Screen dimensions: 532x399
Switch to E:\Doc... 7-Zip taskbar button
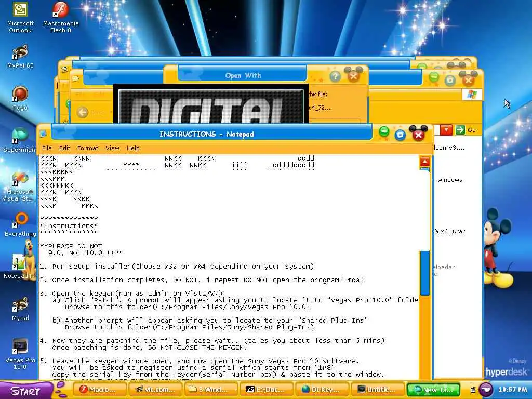click(266, 390)
